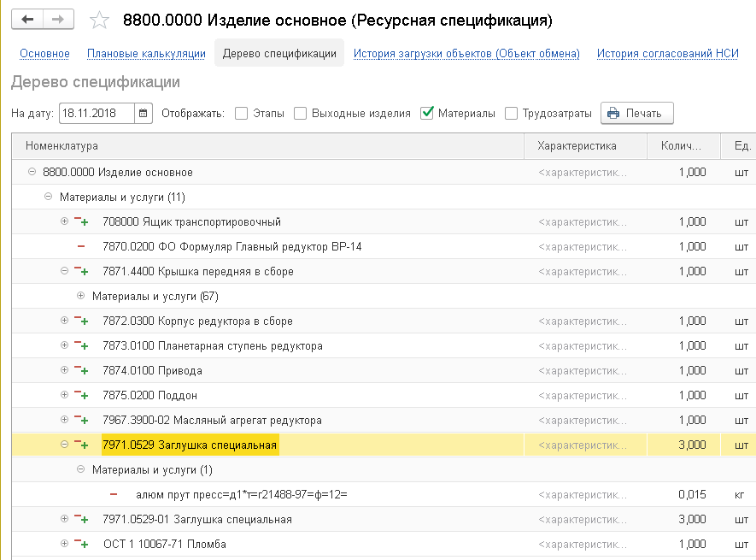Click the plus-minus icon beside Поддон row
The width and height of the screenshot is (756, 560).
81,396
